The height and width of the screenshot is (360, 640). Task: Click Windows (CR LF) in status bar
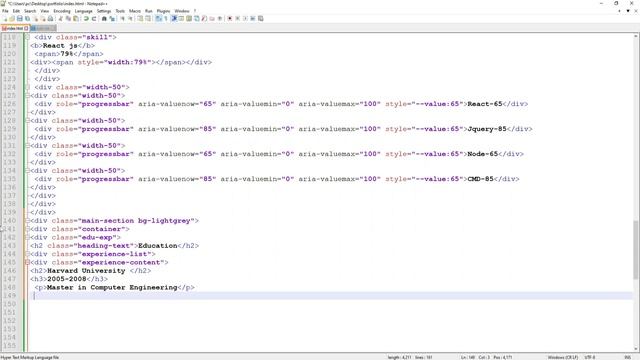click(x=562, y=357)
